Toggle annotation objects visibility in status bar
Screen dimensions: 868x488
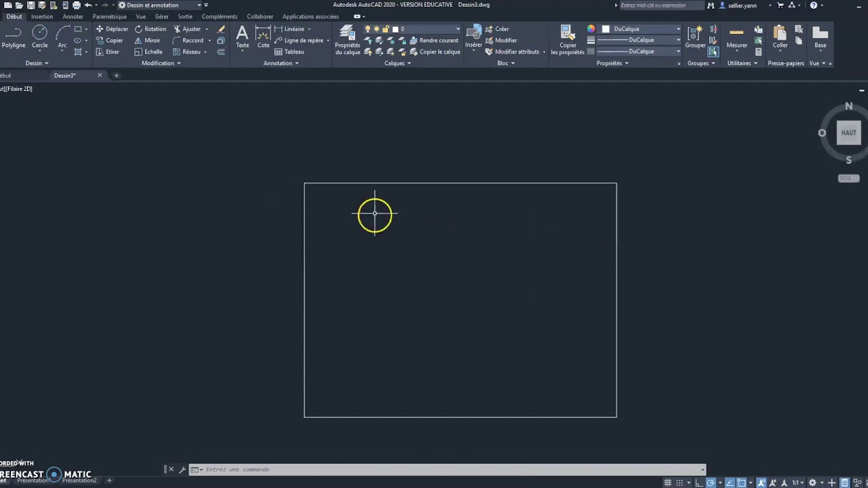coord(761,483)
